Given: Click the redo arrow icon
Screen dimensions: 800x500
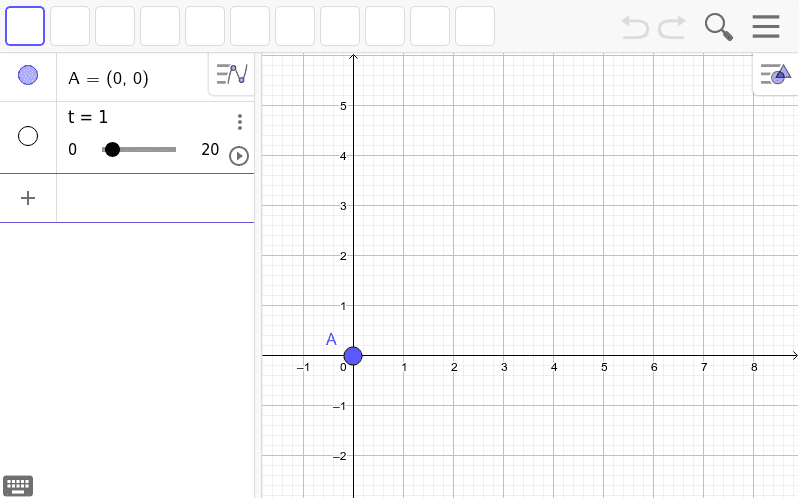Looking at the screenshot, I should pyautogui.click(x=672, y=27).
